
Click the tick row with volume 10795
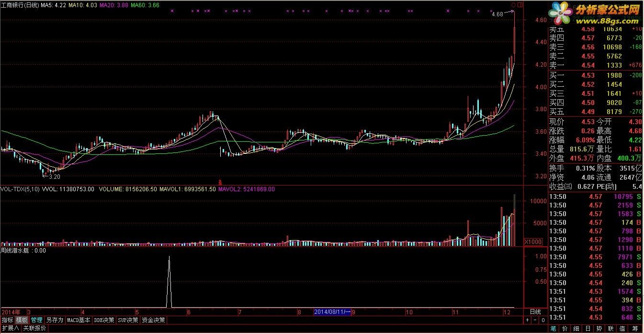pos(596,196)
